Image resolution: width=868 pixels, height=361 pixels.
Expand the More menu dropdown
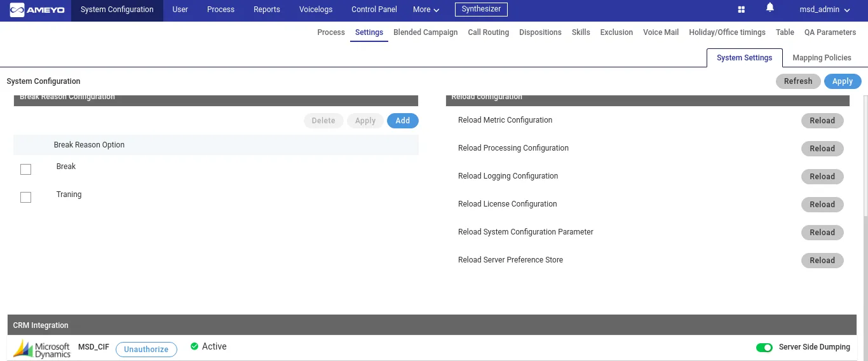pos(426,10)
